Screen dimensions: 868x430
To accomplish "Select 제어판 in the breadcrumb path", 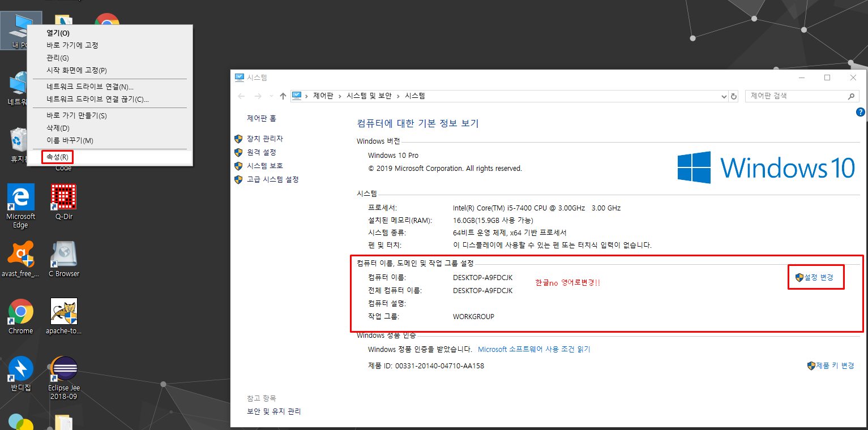I will point(323,96).
